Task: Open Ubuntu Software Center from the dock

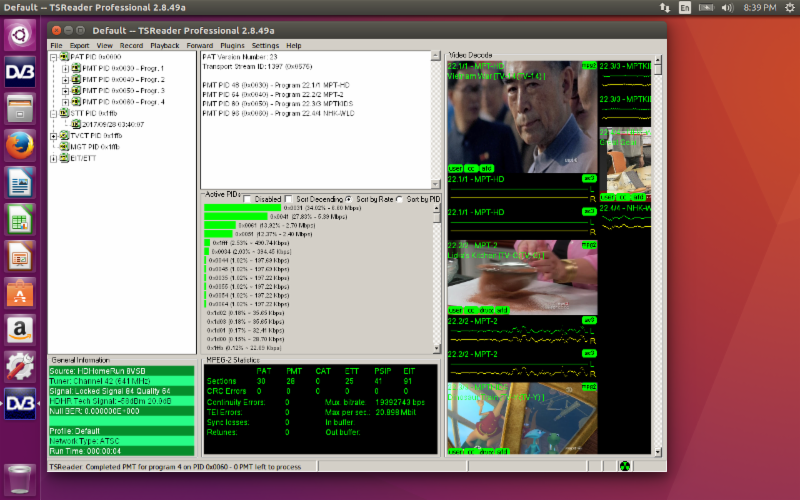Action: click(19, 292)
